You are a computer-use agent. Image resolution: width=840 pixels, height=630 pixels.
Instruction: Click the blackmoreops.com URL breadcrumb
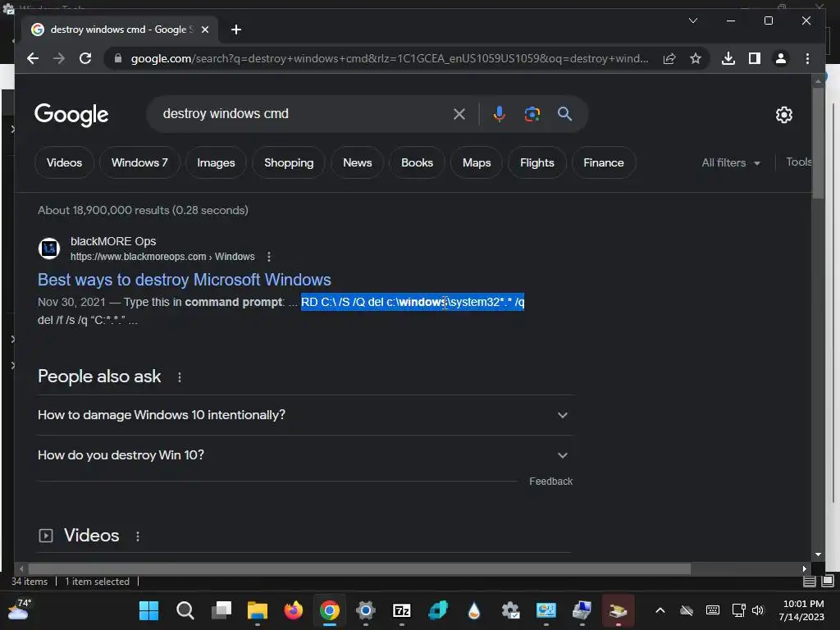click(x=162, y=257)
